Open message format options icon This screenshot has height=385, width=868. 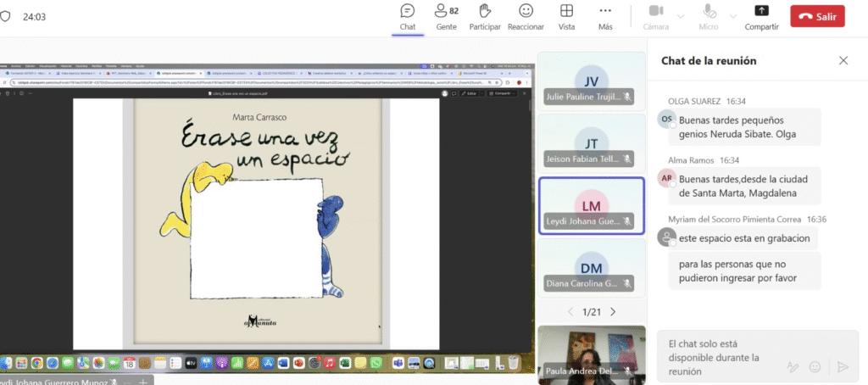coord(793,366)
